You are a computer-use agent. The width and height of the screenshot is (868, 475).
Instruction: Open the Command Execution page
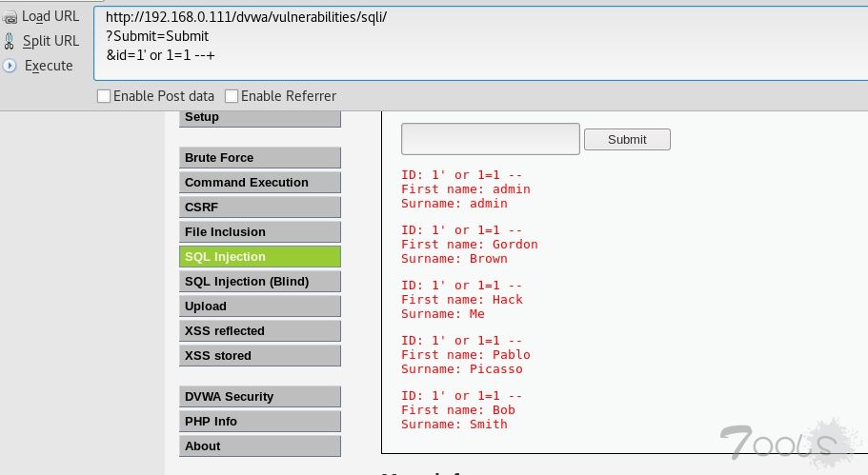tap(259, 183)
